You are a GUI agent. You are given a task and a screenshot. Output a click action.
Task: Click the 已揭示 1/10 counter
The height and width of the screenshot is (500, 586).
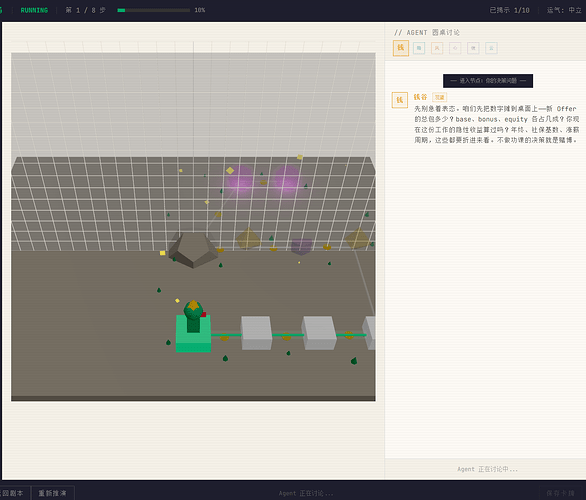[x=509, y=10]
